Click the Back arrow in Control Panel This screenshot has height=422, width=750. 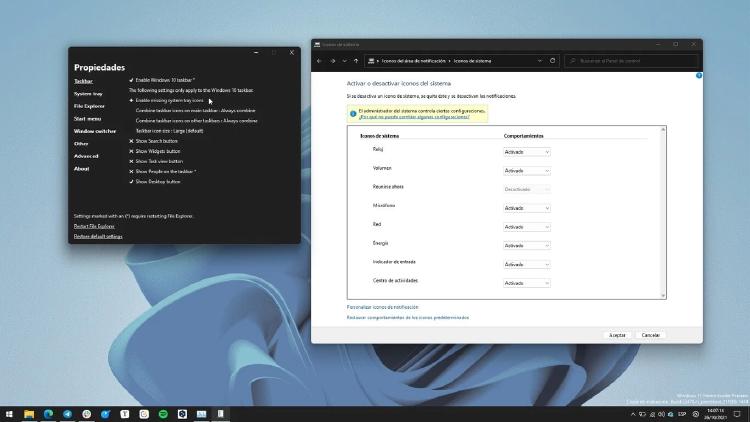tap(319, 61)
